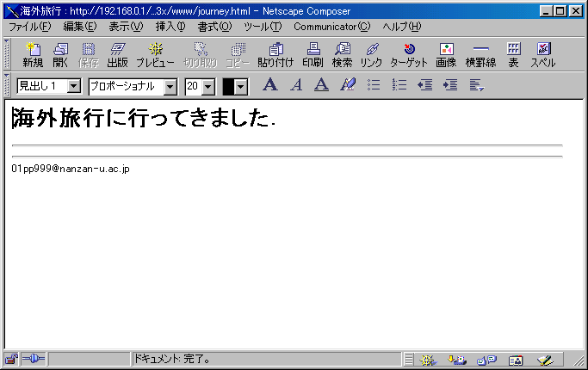Click the status text ドキュメント: 完了。
Image resolution: width=588 pixels, height=370 pixels.
pyautogui.click(x=171, y=359)
